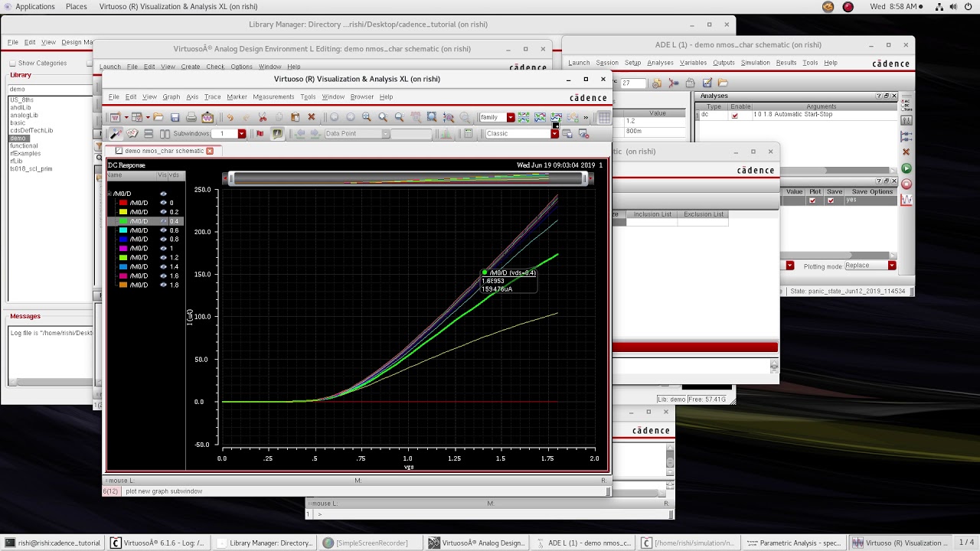
Task: Click the split rows subwindow layout icon
Action: coord(149,133)
